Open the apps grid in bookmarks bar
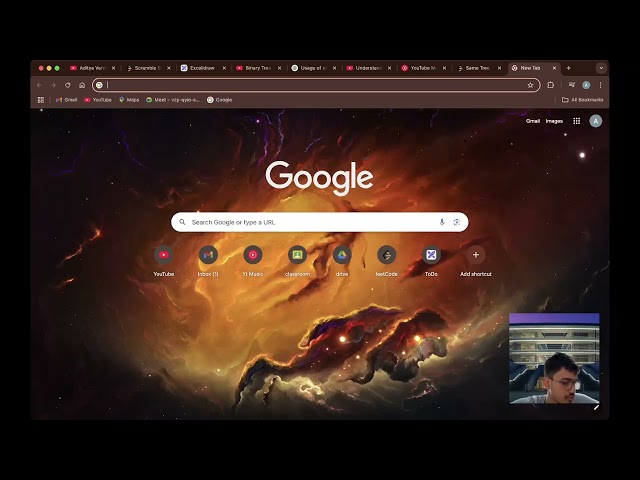 click(x=41, y=100)
